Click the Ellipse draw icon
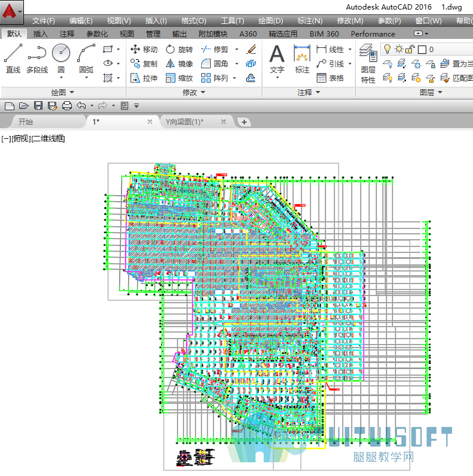 coord(108,63)
